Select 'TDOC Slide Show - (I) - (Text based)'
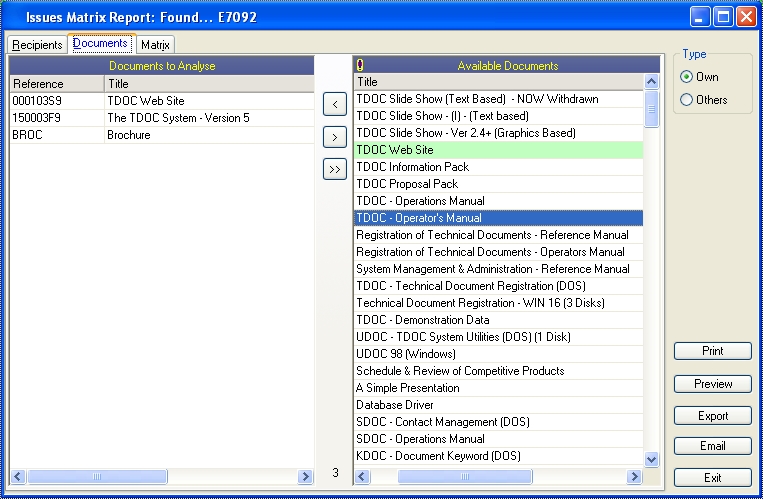 (499, 116)
